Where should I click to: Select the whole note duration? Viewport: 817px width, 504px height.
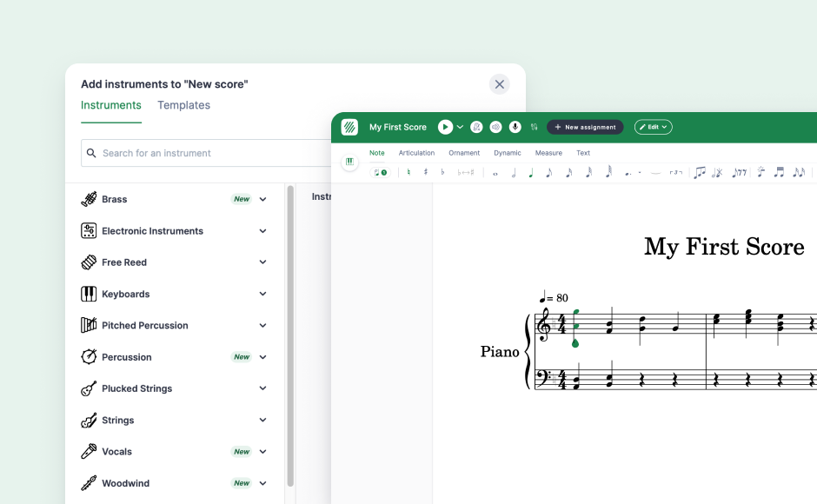(x=495, y=173)
